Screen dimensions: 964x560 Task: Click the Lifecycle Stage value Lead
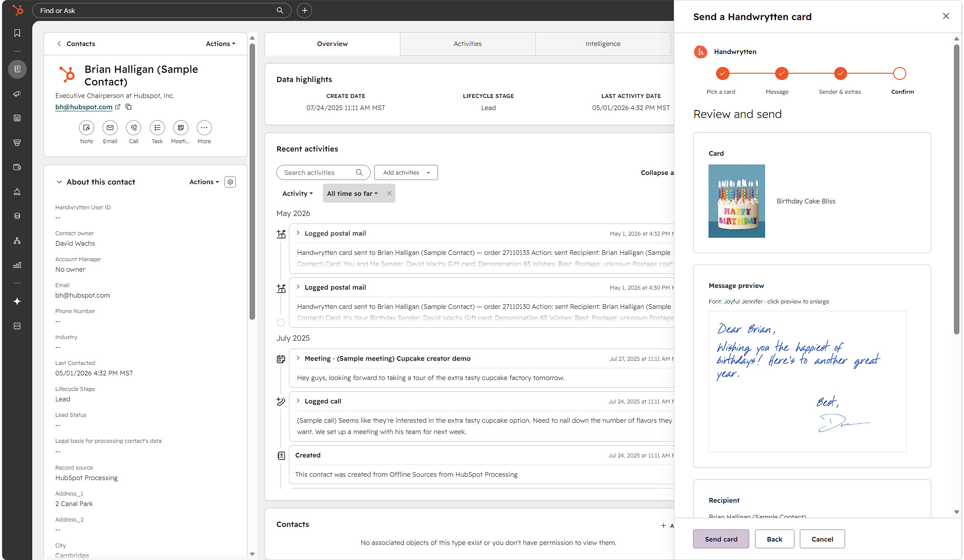coord(63,399)
